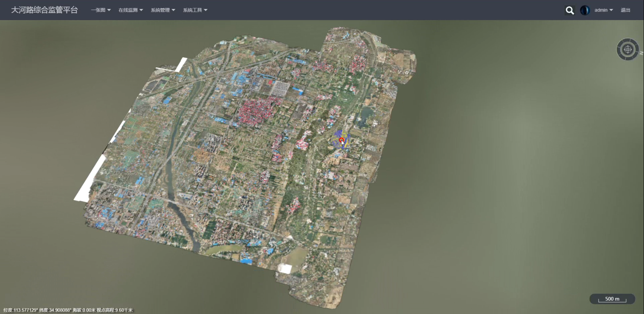Viewport: 644px width, 314px height.
Task: Click the N north indicator on compass
Action: pyautogui.click(x=641, y=53)
